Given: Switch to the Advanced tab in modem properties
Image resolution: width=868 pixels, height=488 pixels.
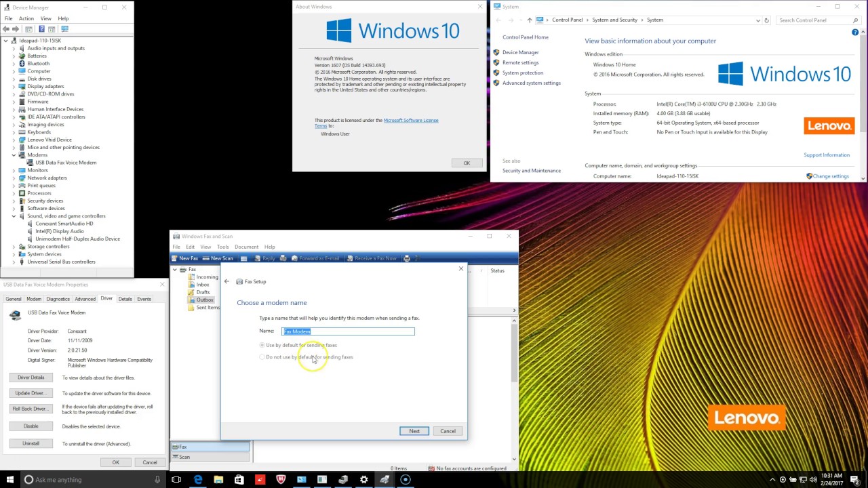Looking at the screenshot, I should coord(85,299).
